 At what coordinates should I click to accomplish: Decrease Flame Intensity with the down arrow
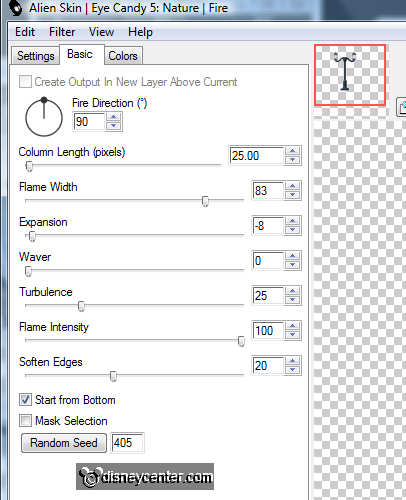point(292,335)
